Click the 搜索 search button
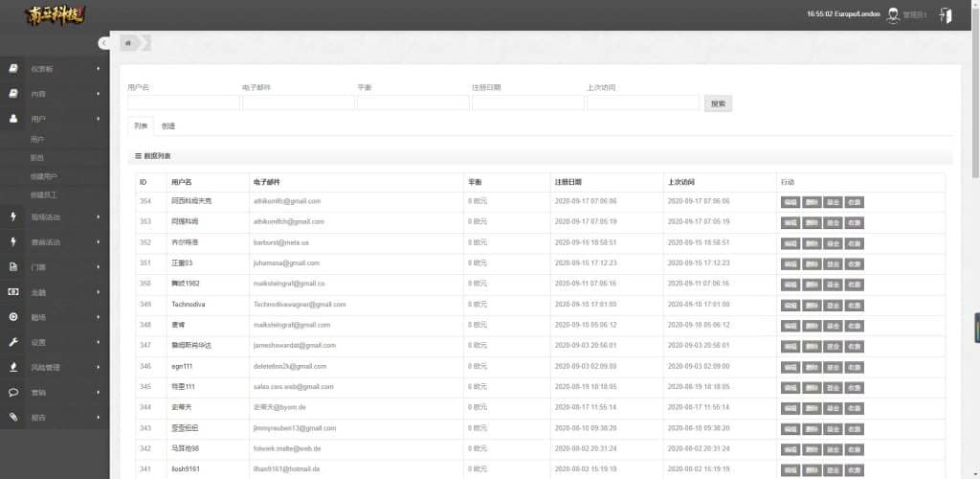The image size is (980, 479). pos(718,103)
